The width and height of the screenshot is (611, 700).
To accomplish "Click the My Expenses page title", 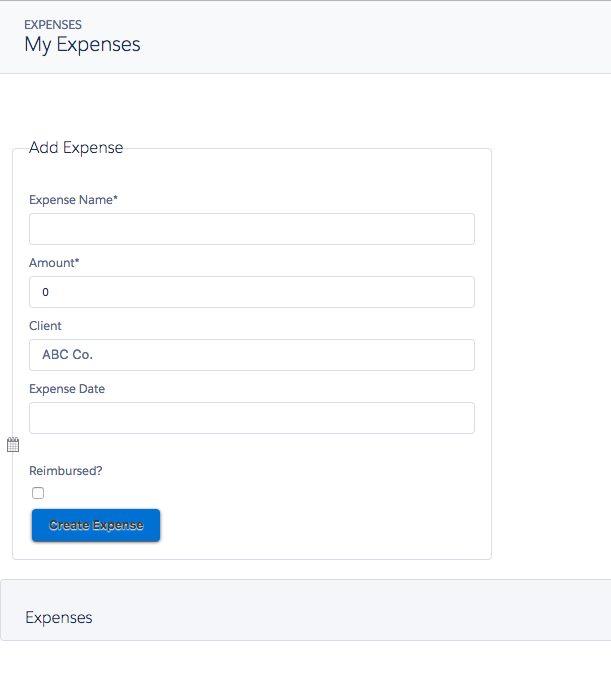I will 82,45.
